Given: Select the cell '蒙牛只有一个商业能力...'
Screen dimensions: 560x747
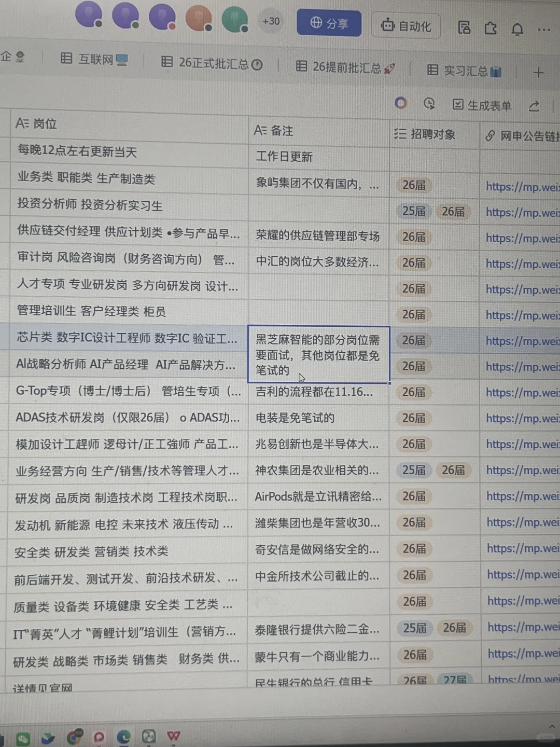Looking at the screenshot, I should click(x=318, y=656).
